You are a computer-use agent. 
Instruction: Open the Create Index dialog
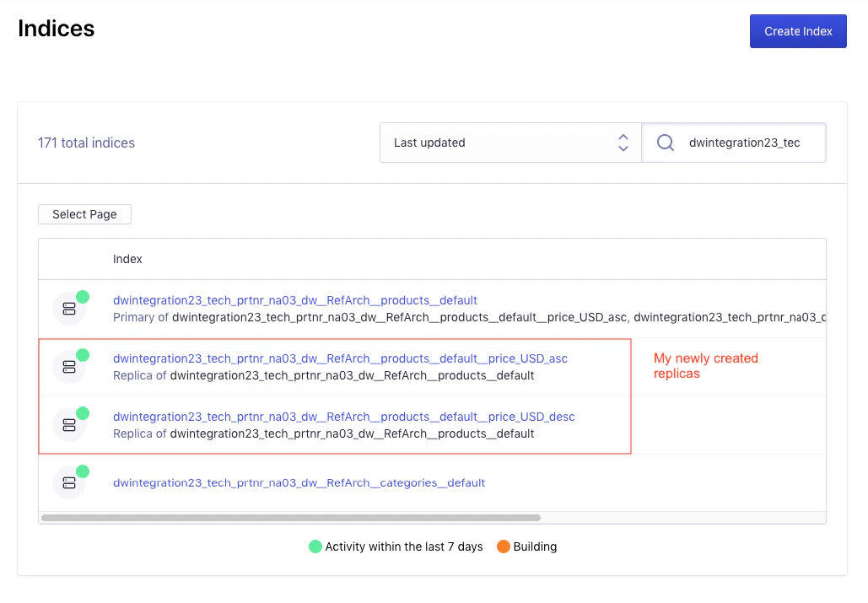pyautogui.click(x=797, y=30)
